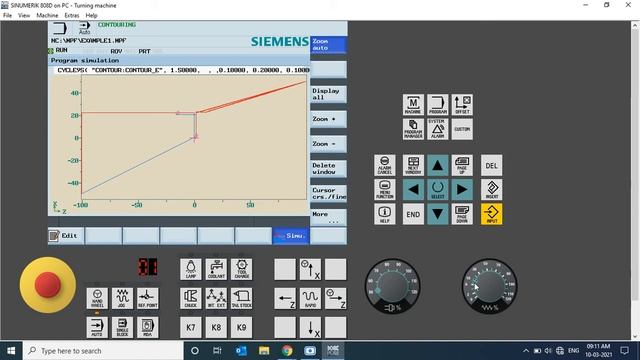Click the MENU FUNCTION key

384,189
